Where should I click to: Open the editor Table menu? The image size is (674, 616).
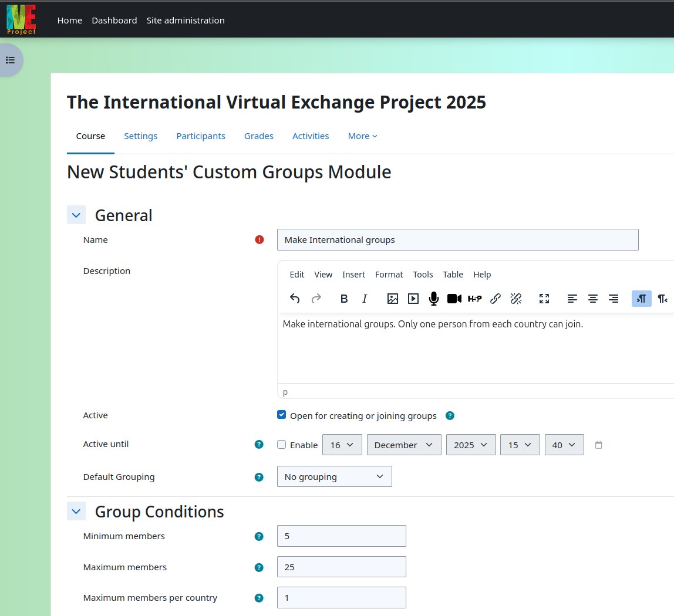click(453, 275)
